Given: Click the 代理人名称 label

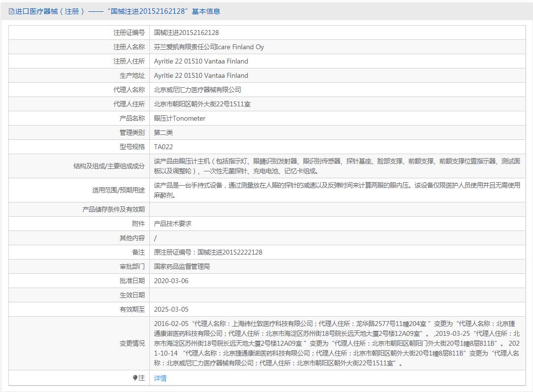Looking at the screenshot, I should point(129,90).
